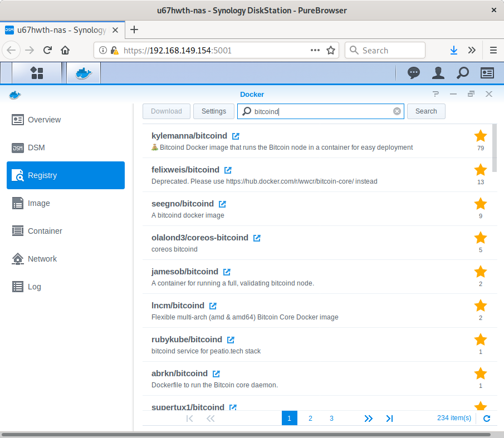Go to next page of results
Screen dimensions: 504x438
pos(369,418)
